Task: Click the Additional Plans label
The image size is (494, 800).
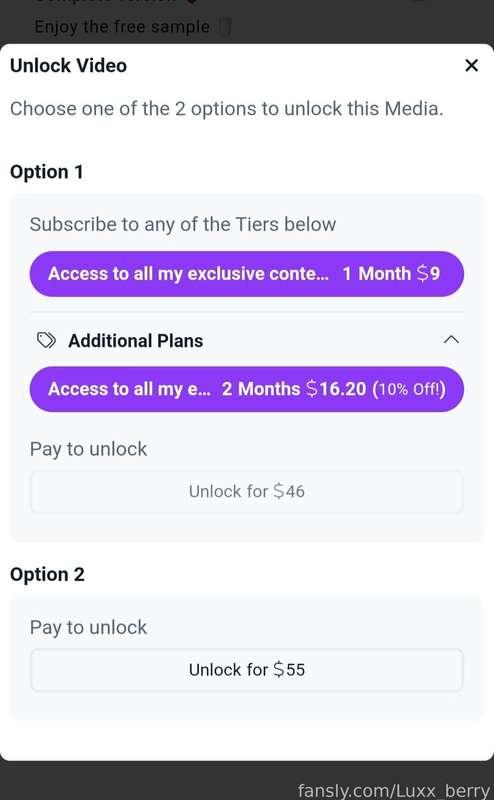Action: [136, 341]
